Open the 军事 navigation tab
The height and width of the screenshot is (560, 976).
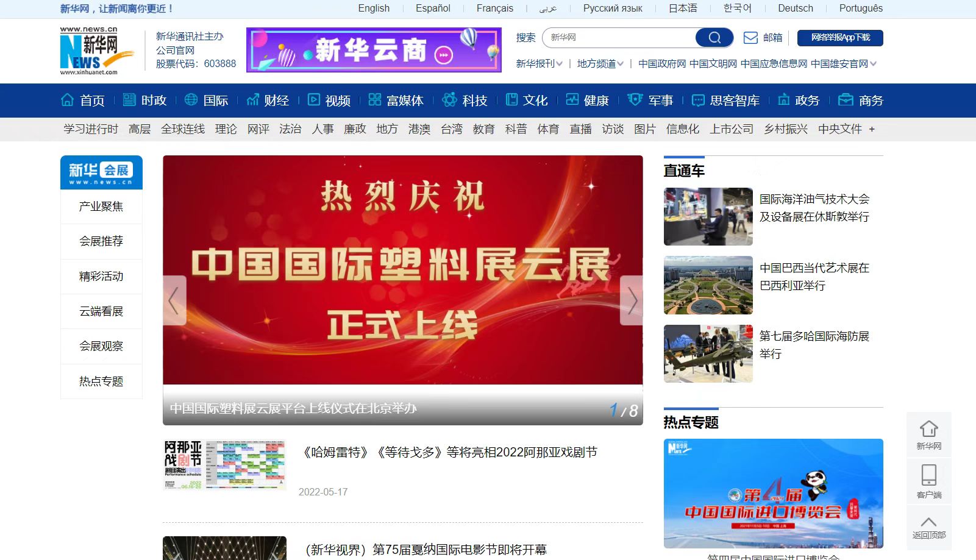[x=652, y=101]
